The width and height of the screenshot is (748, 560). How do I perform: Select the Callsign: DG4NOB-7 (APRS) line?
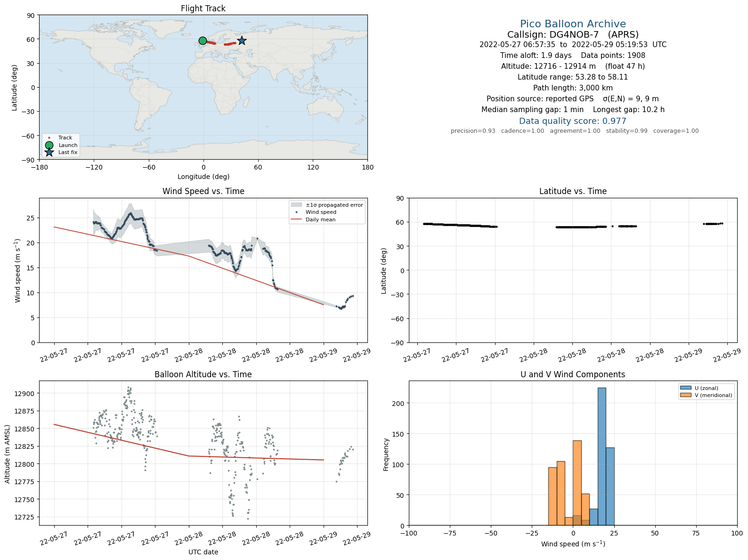point(573,35)
